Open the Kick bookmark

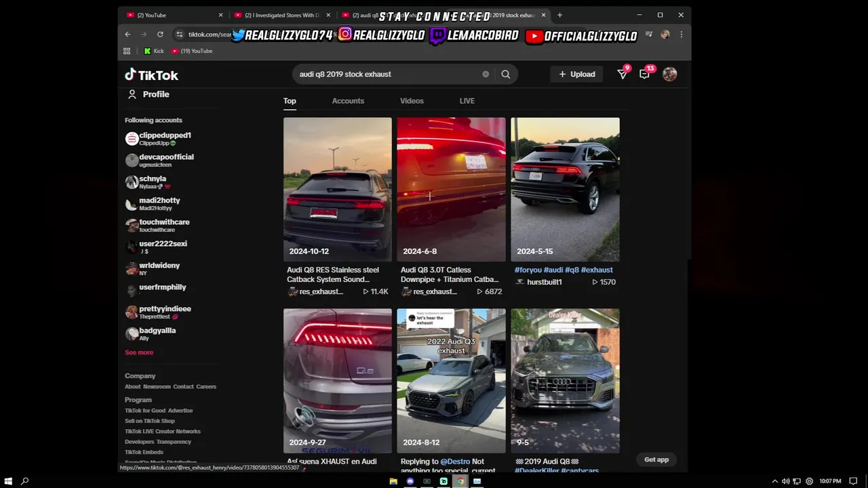click(x=154, y=51)
